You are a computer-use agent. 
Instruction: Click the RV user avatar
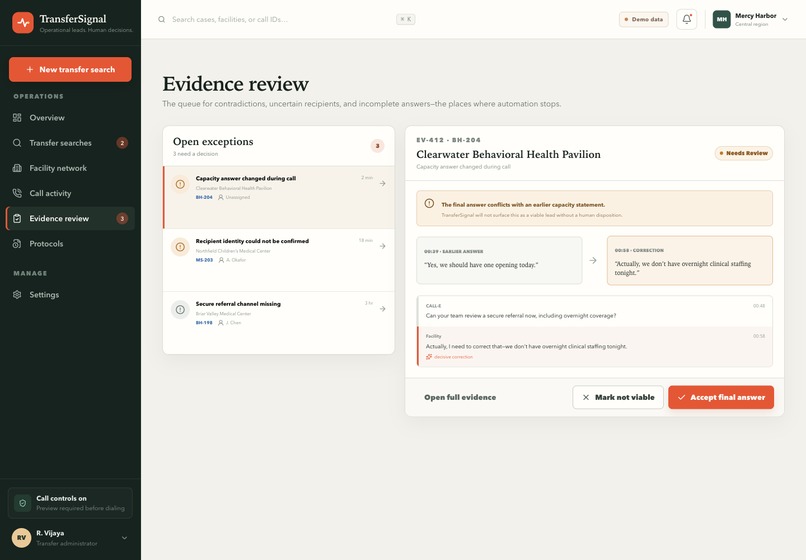22,538
